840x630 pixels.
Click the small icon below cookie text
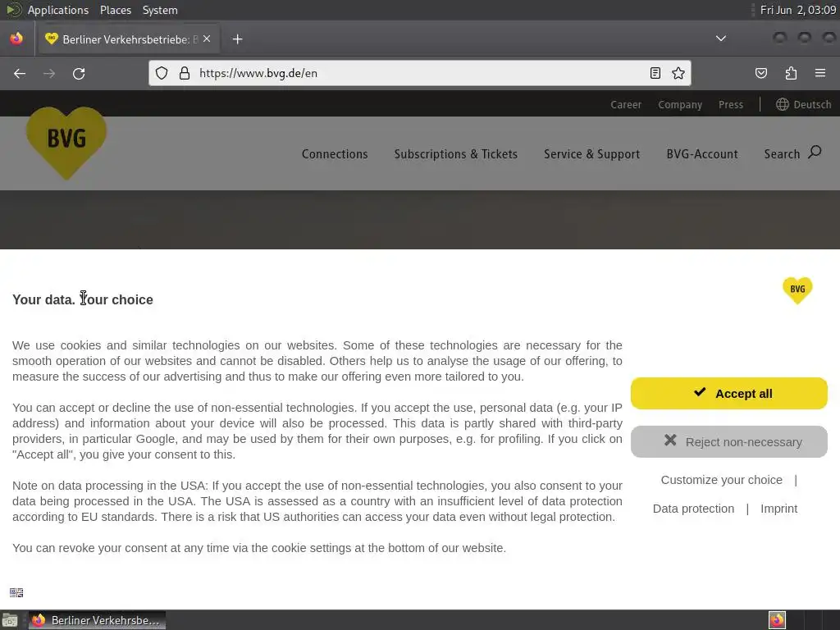pos(16,592)
